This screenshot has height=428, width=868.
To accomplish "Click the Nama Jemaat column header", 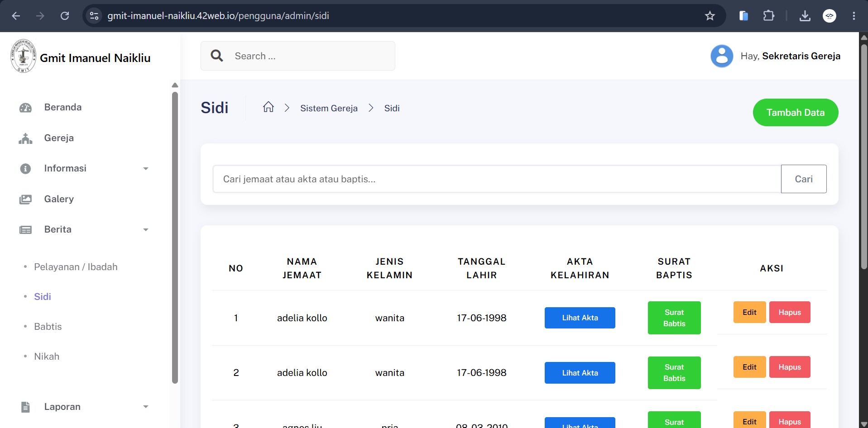I will [x=302, y=268].
